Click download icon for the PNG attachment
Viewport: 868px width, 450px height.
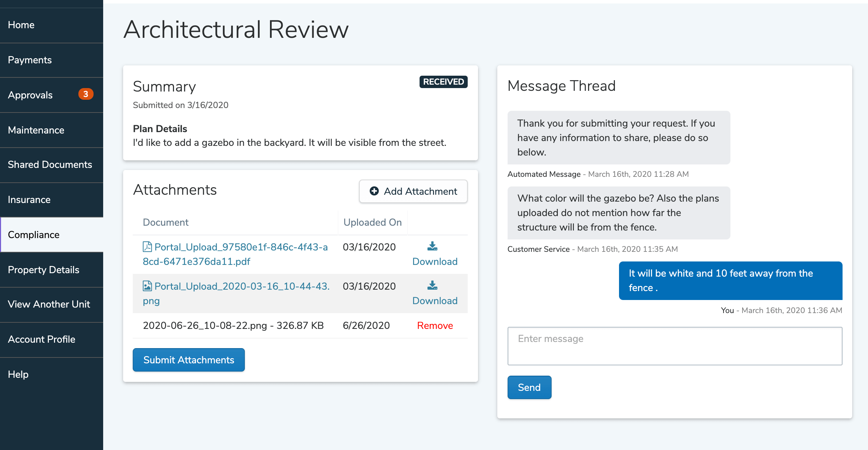[x=432, y=285]
